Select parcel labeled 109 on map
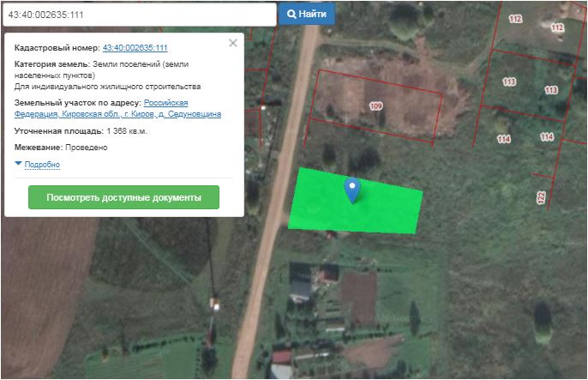 (375, 106)
